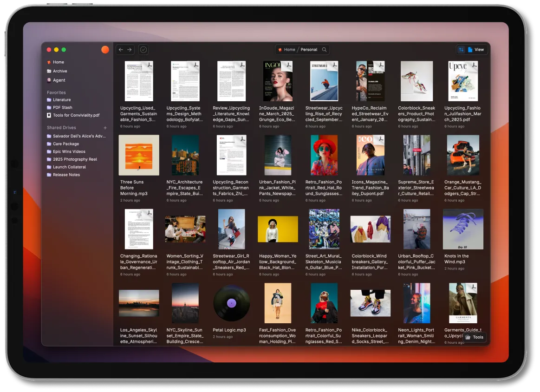Toggle the sort order arrows button

click(x=461, y=50)
